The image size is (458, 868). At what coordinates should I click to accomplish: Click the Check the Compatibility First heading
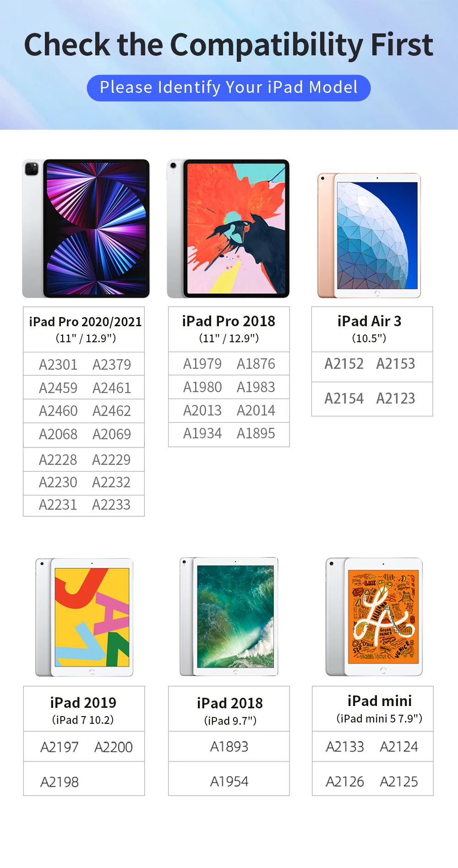(229, 44)
